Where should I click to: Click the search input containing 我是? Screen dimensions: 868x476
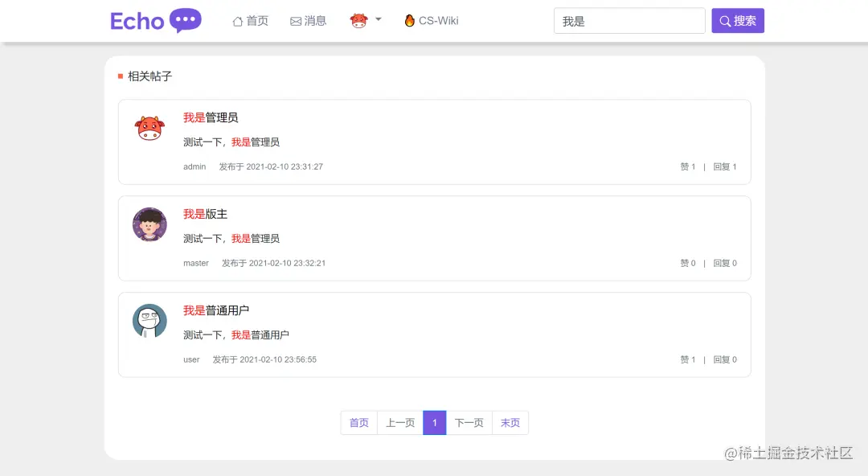point(629,20)
